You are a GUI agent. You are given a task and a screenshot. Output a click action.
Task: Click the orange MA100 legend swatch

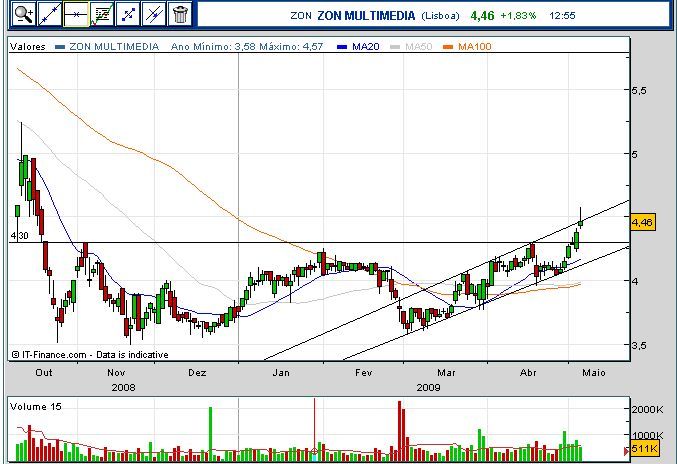448,47
